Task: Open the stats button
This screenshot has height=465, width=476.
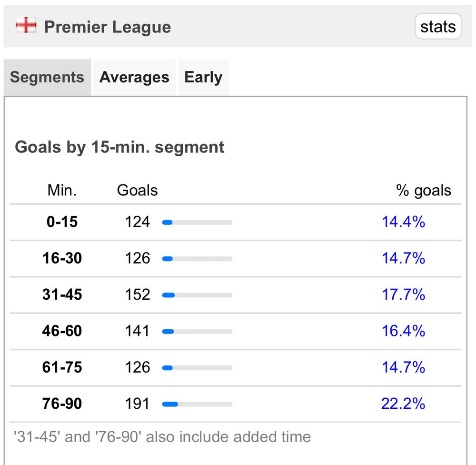Action: pyautogui.click(x=438, y=27)
